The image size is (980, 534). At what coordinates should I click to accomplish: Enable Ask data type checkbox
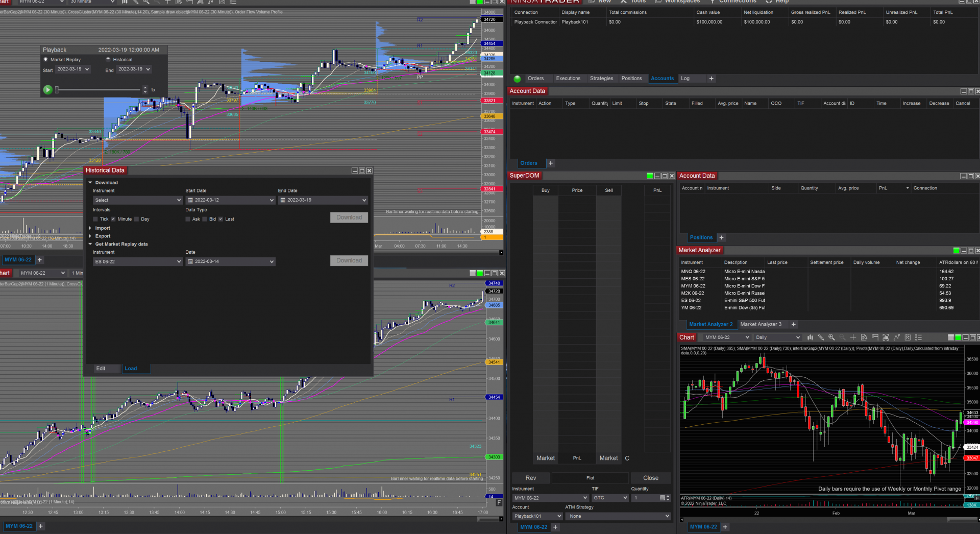coord(188,219)
